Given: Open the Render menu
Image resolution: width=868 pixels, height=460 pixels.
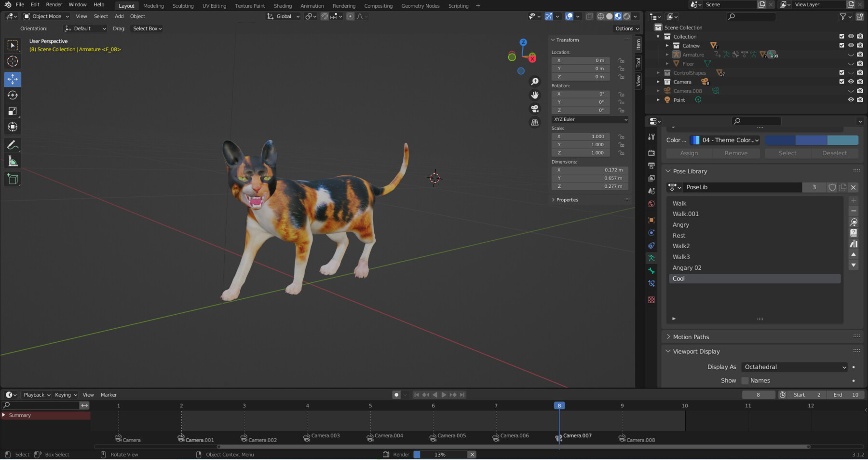Looking at the screenshot, I should pyautogui.click(x=54, y=4).
